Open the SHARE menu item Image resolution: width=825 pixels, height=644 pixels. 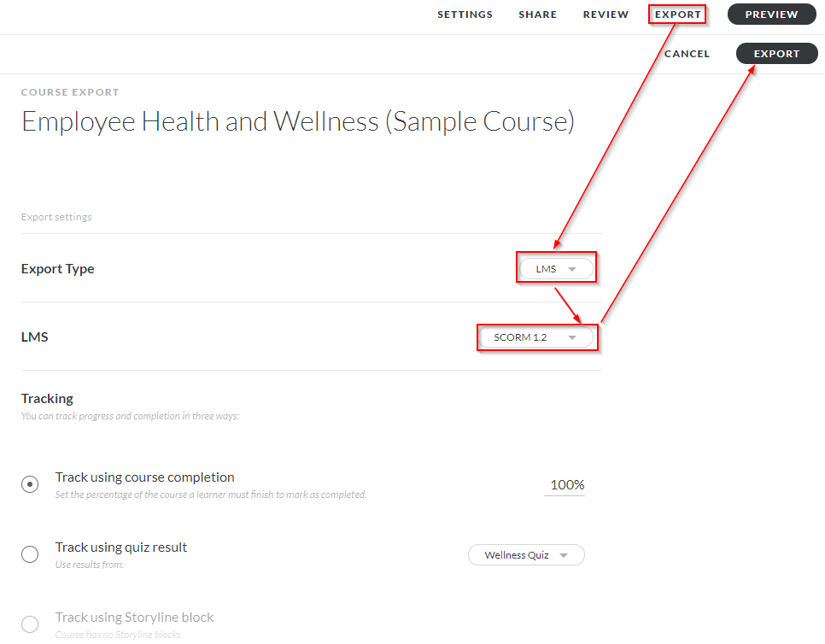click(537, 14)
